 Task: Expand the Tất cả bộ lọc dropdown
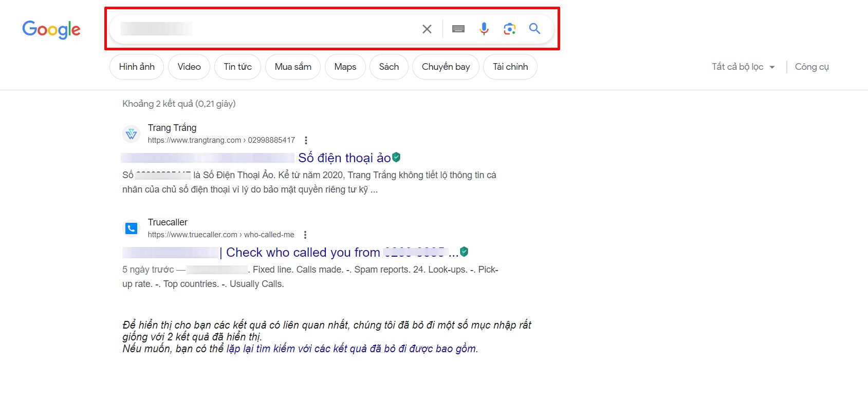click(743, 67)
